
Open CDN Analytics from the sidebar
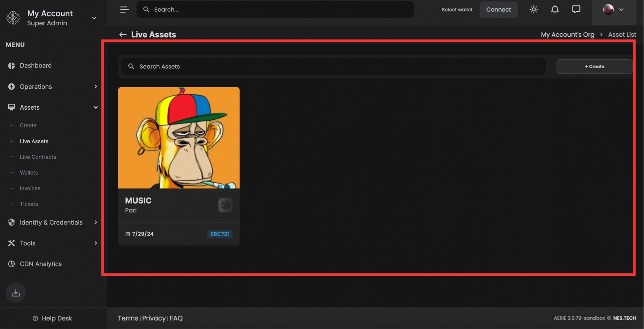click(40, 264)
